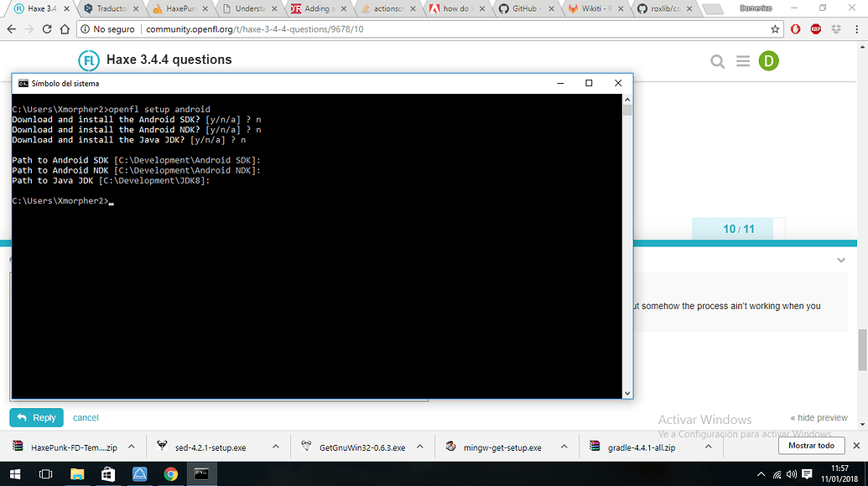The height and width of the screenshot is (486, 868).
Task: Open the Windows Start menu
Action: (15, 474)
